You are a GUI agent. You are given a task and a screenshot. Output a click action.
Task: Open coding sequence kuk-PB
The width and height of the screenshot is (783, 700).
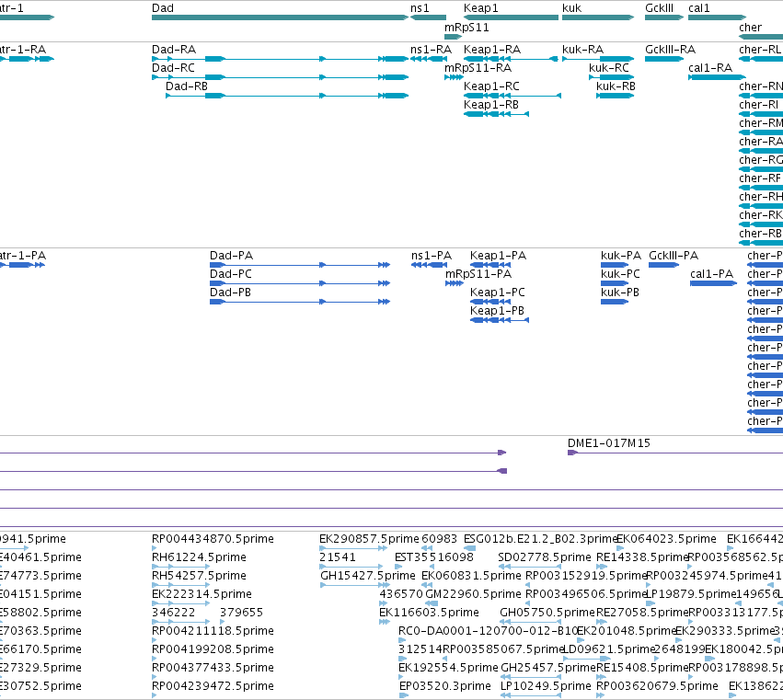tap(620, 293)
